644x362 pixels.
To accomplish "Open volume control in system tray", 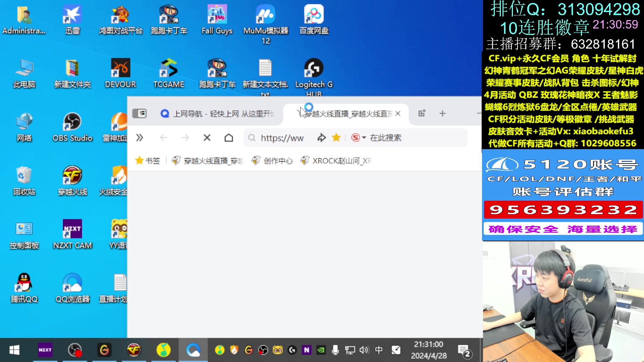I will pos(364,350).
